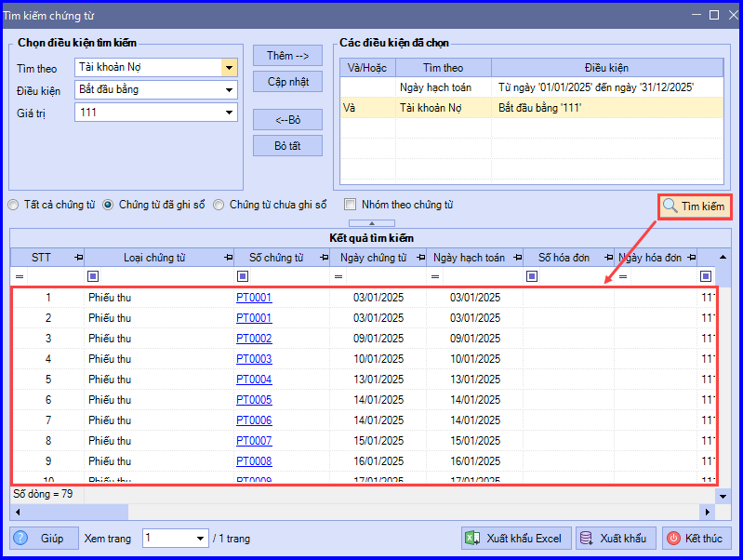Maximize the Tìm kiếm chứng từ window
Image resolution: width=743 pixels, height=560 pixels.
pyautogui.click(x=713, y=15)
